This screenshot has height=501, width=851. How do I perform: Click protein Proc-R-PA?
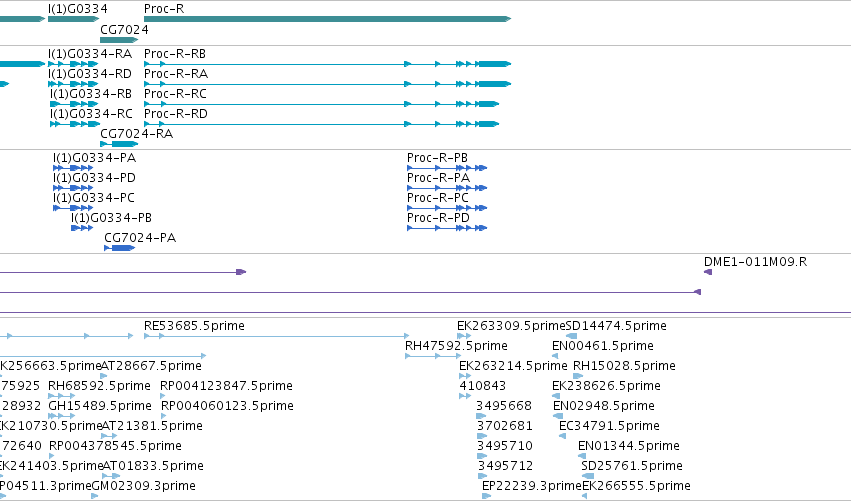click(447, 188)
